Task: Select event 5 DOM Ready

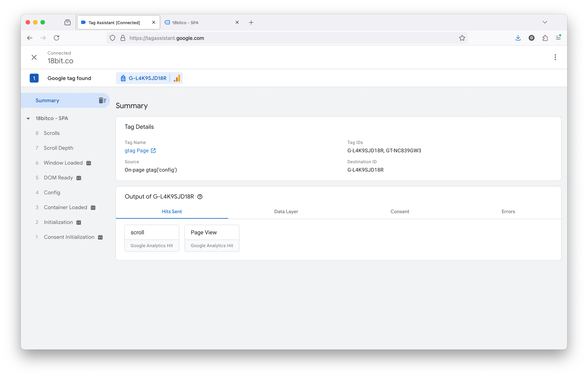Action: pos(58,178)
